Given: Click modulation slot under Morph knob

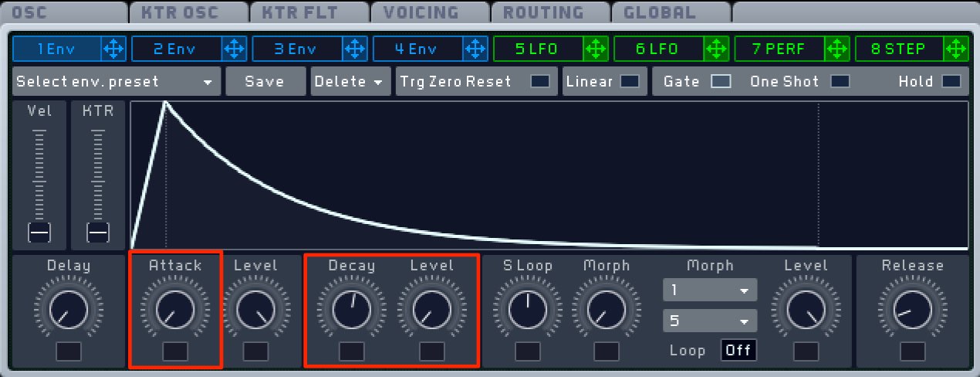Looking at the screenshot, I should click(x=607, y=352).
